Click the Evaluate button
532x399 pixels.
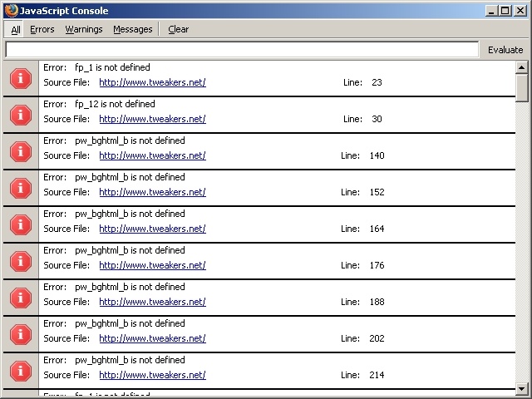point(505,50)
